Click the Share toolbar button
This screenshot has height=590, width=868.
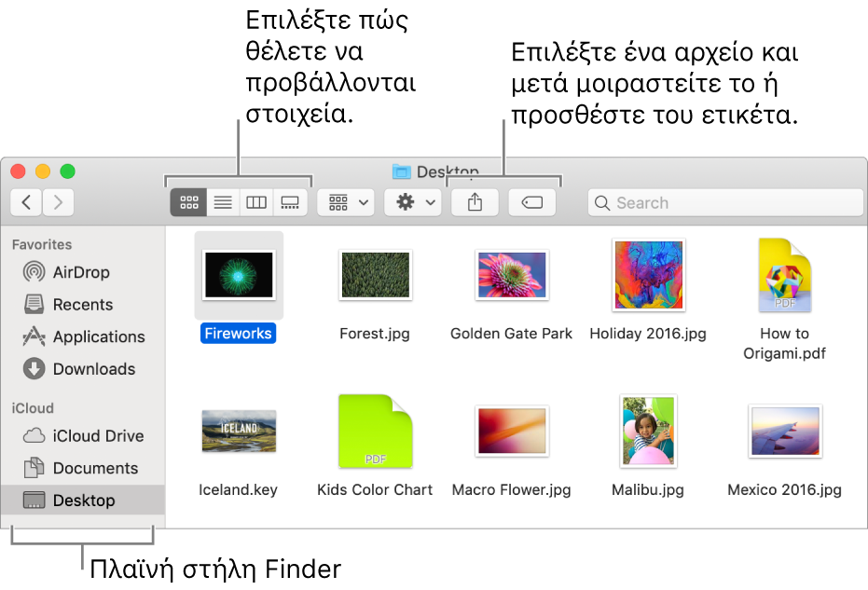(x=475, y=202)
